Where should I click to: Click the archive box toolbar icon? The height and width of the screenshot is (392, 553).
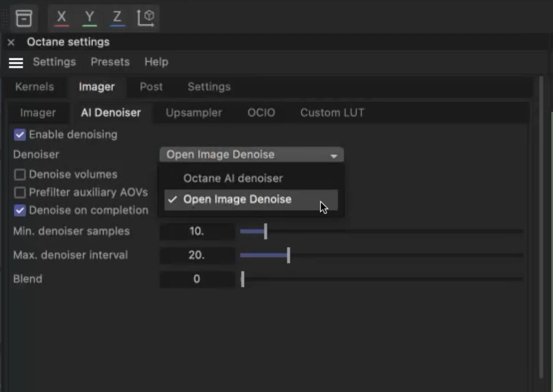[x=23, y=18]
